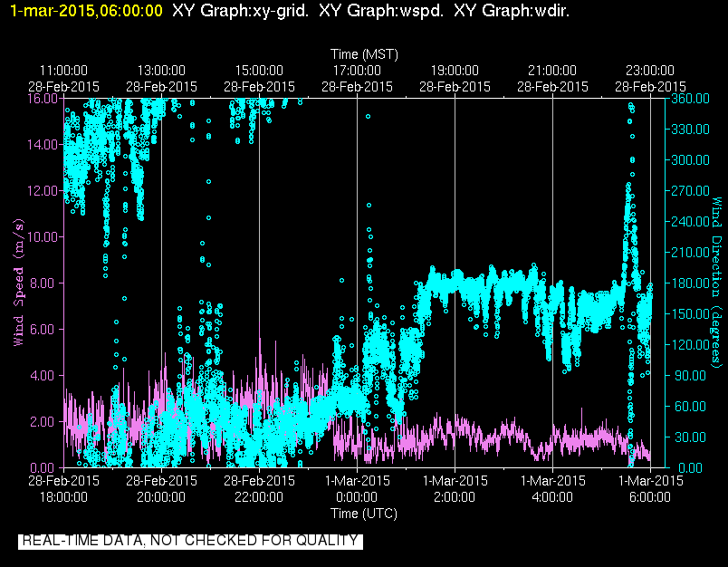Click the 4.00 wind speed tick label
This screenshot has width=728, height=567.
pyautogui.click(x=45, y=375)
